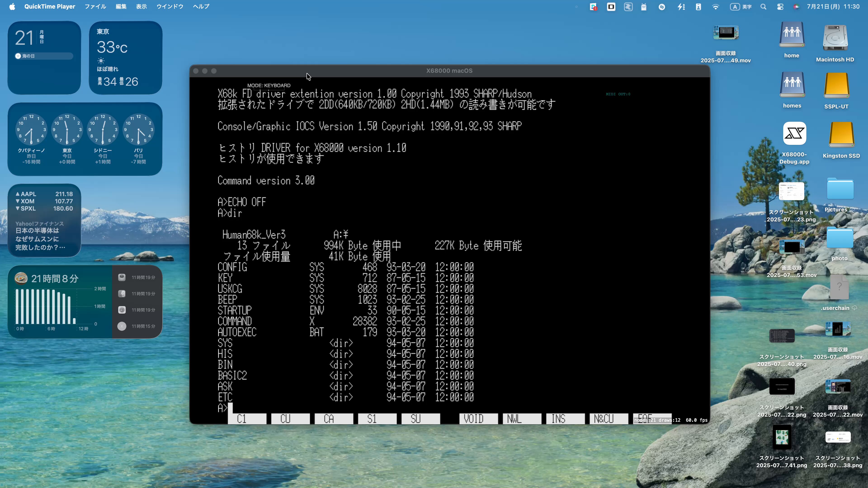Image resolution: width=868 pixels, height=488 pixels.
Task: Click the VOID function key label
Action: [x=479, y=419]
